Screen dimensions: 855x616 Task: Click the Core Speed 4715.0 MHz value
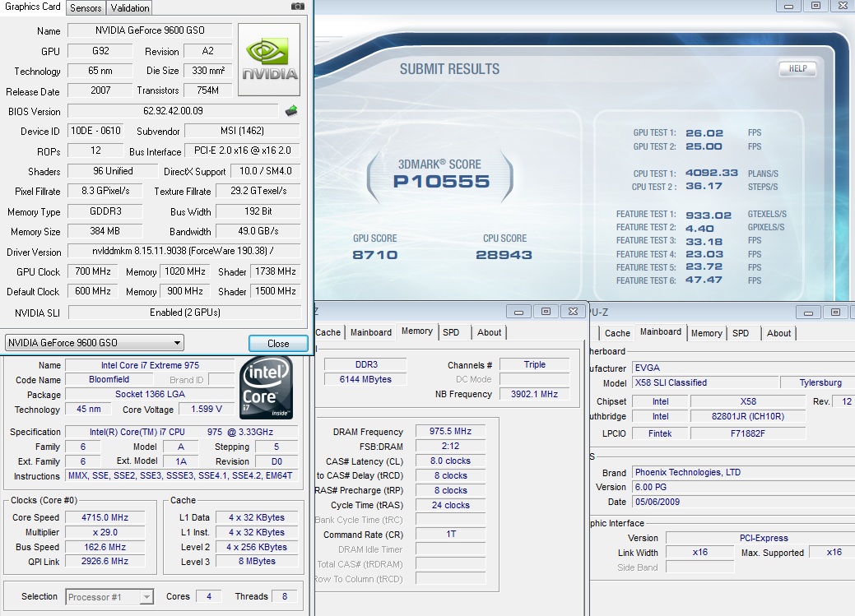point(105,517)
